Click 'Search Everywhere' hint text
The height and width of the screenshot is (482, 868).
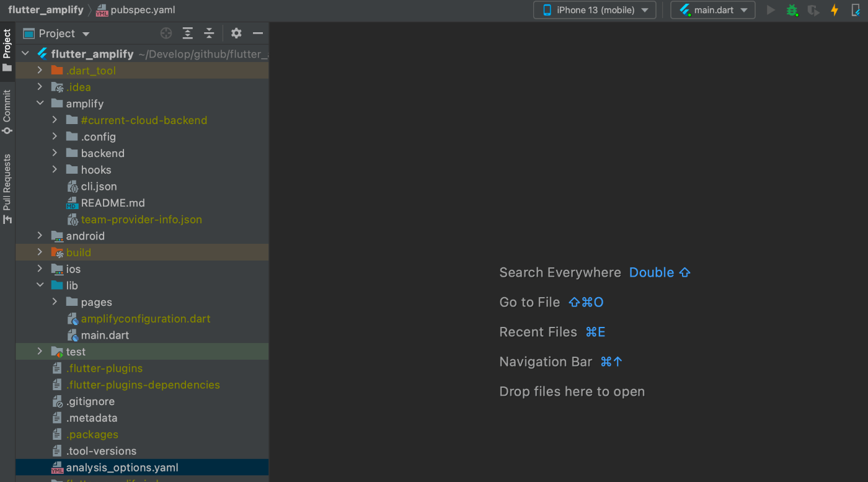pyautogui.click(x=560, y=272)
